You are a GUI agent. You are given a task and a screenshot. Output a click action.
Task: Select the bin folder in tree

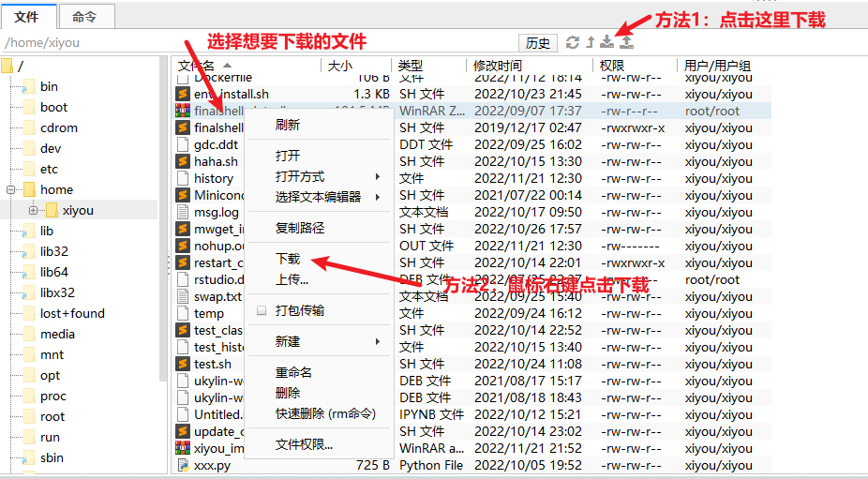coord(49,86)
